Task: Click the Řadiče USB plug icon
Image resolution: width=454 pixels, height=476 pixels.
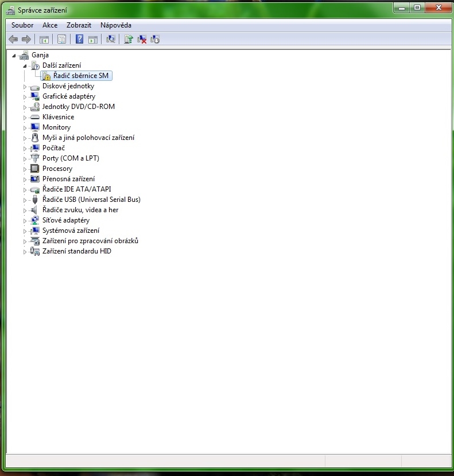Action: (35, 200)
